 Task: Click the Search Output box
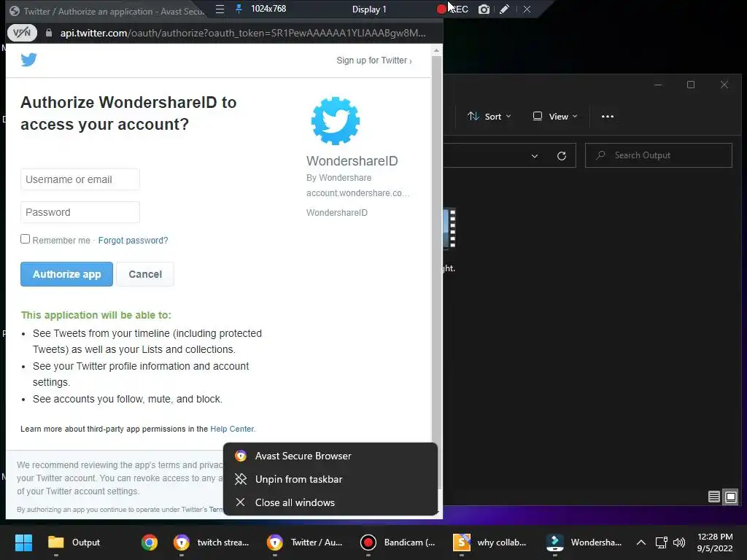click(659, 155)
